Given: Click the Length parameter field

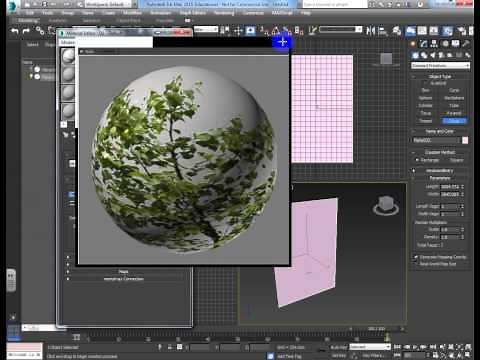Looking at the screenshot, I should coord(450,187).
